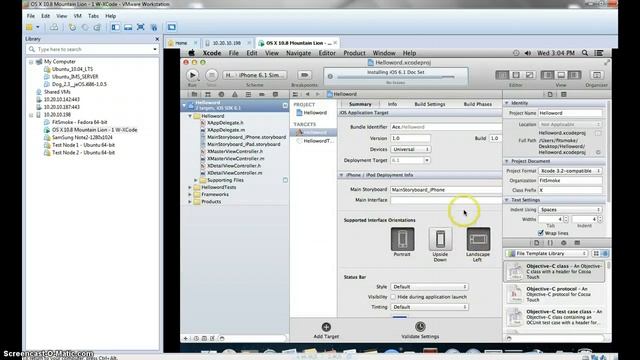
Task: Toggle the Upside Down orientation
Action: click(x=440, y=239)
